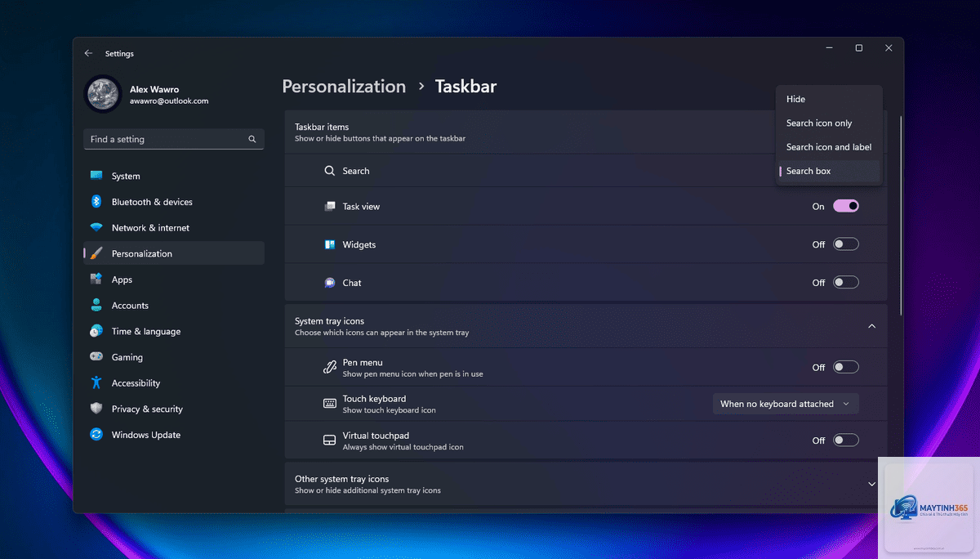Open the Apps settings page

tap(174, 279)
